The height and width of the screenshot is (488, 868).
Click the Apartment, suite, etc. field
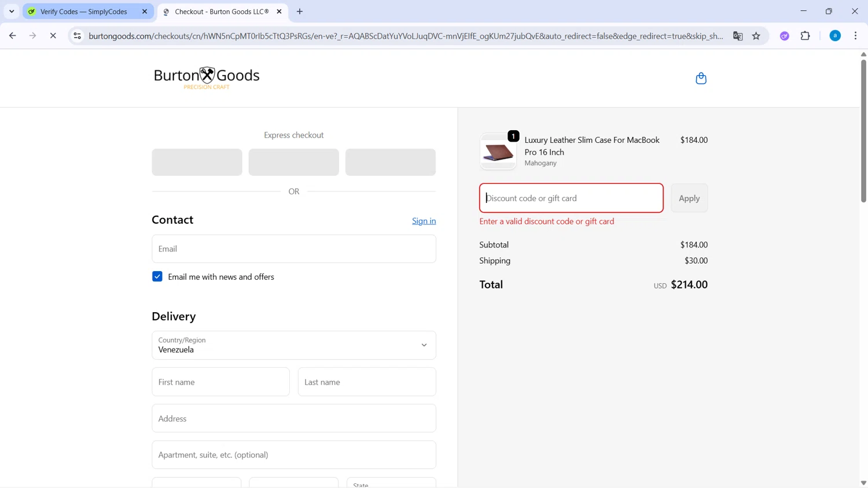pyautogui.click(x=294, y=454)
